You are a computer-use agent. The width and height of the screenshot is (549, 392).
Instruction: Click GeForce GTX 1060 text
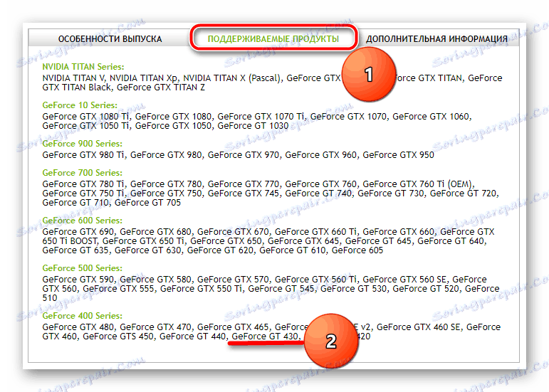coord(431,117)
